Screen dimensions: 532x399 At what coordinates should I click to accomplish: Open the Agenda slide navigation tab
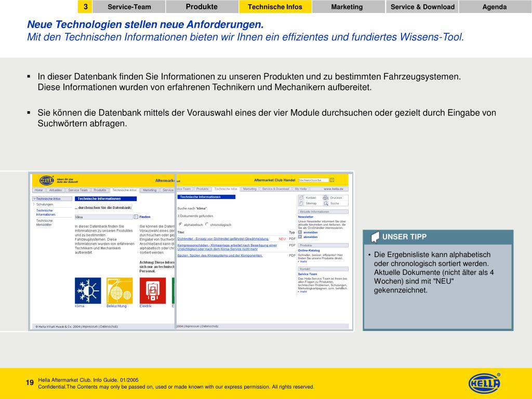[x=495, y=7]
